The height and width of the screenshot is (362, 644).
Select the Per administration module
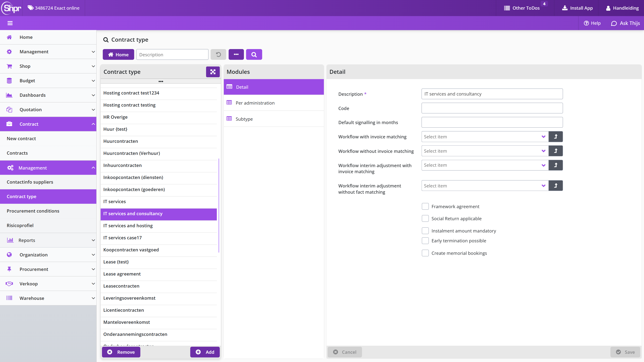click(273, 103)
